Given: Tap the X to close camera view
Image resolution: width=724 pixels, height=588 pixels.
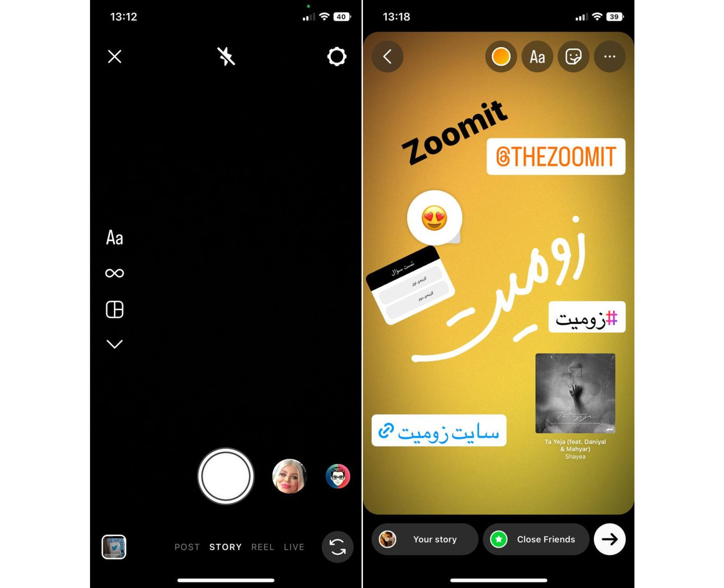Looking at the screenshot, I should pyautogui.click(x=114, y=57).
